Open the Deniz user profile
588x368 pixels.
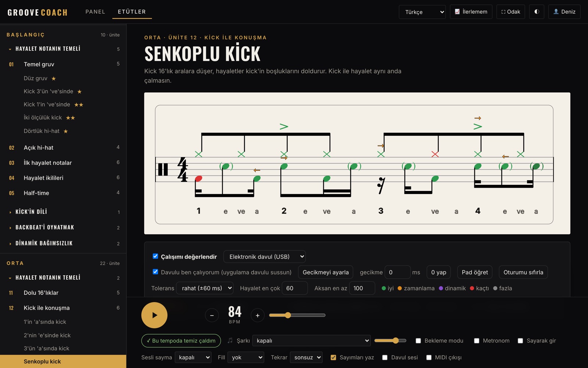point(564,12)
